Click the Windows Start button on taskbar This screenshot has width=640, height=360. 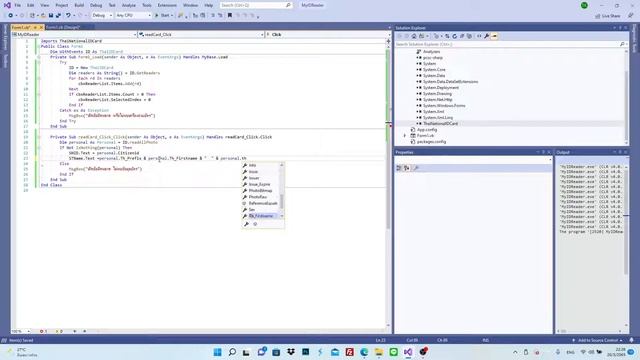coord(218,352)
